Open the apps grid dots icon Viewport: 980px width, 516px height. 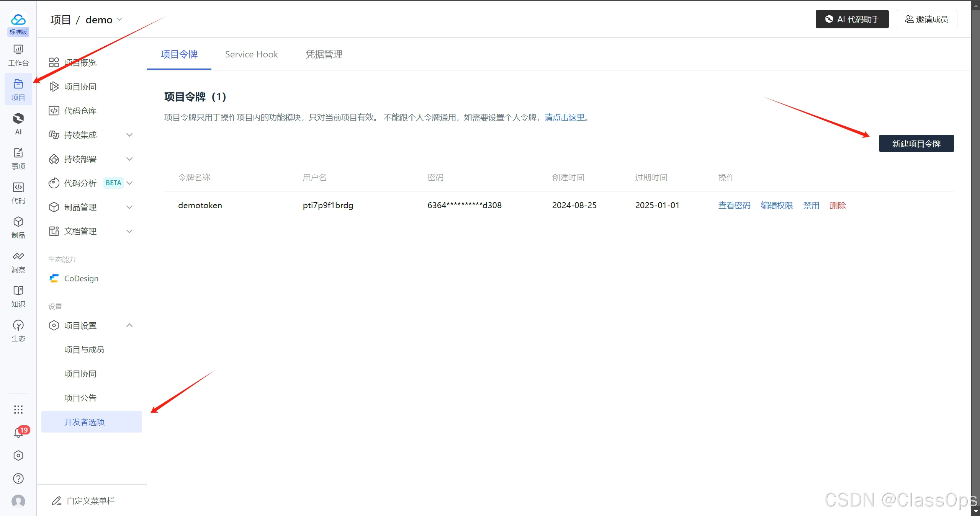click(18, 410)
